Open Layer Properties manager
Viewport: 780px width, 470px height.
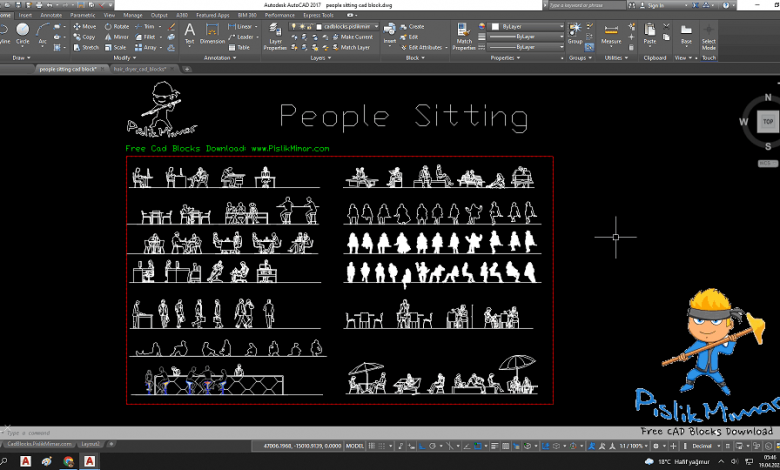click(x=275, y=37)
